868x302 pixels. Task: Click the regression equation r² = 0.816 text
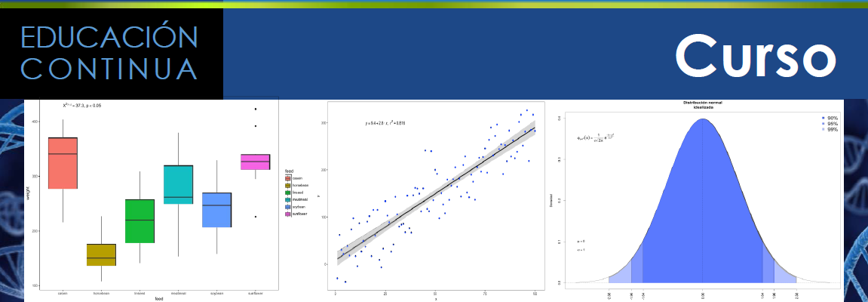click(x=385, y=123)
